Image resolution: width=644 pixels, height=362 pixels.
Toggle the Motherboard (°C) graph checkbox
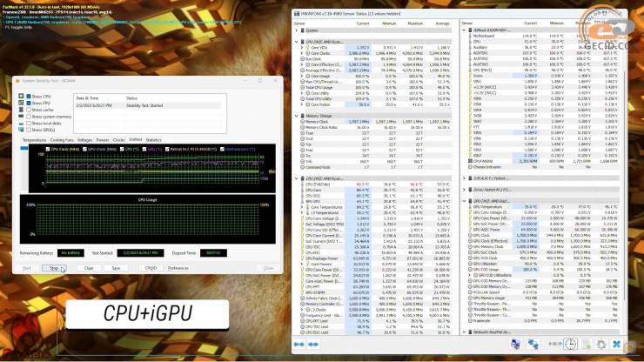coord(222,149)
